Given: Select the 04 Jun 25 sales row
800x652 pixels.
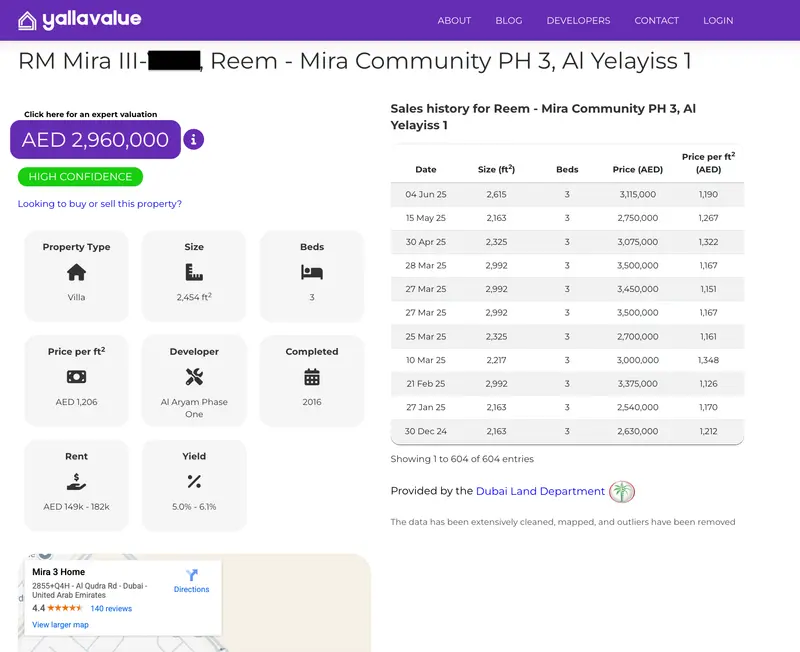Looking at the screenshot, I should coord(567,194).
